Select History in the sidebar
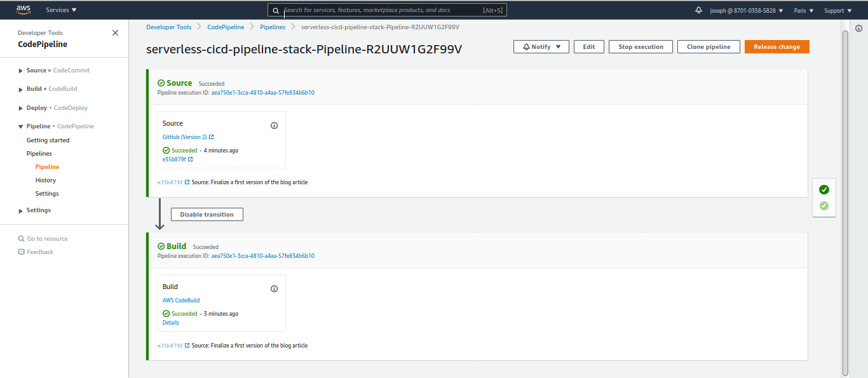 coord(46,180)
